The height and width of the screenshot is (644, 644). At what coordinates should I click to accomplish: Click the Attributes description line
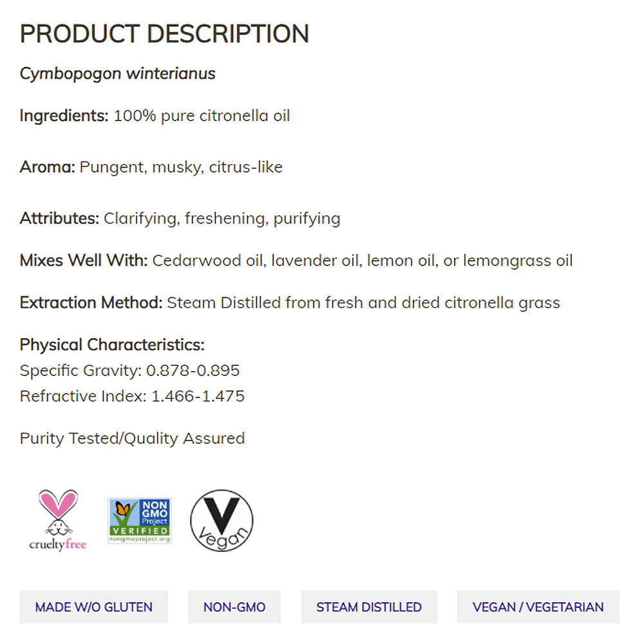coord(180,218)
